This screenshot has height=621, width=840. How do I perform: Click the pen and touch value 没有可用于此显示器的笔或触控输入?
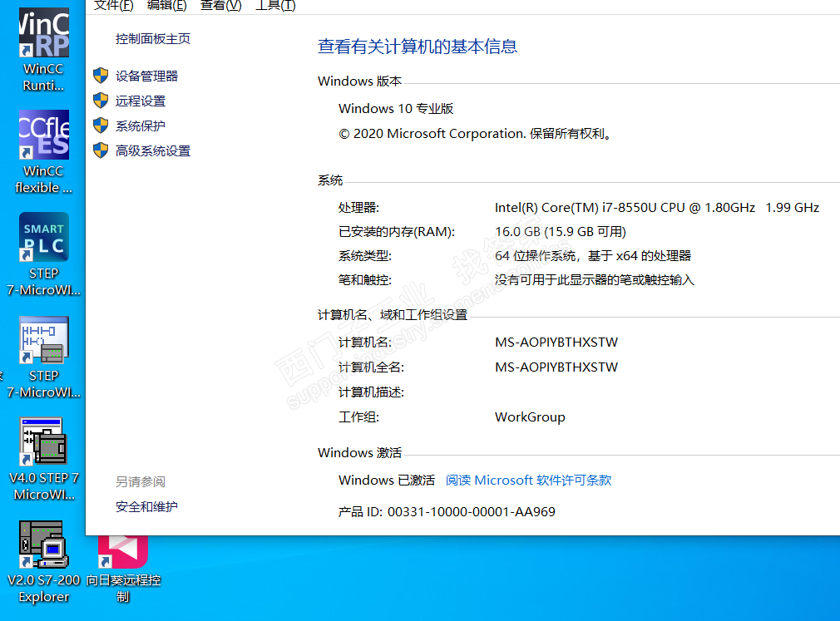pos(594,280)
